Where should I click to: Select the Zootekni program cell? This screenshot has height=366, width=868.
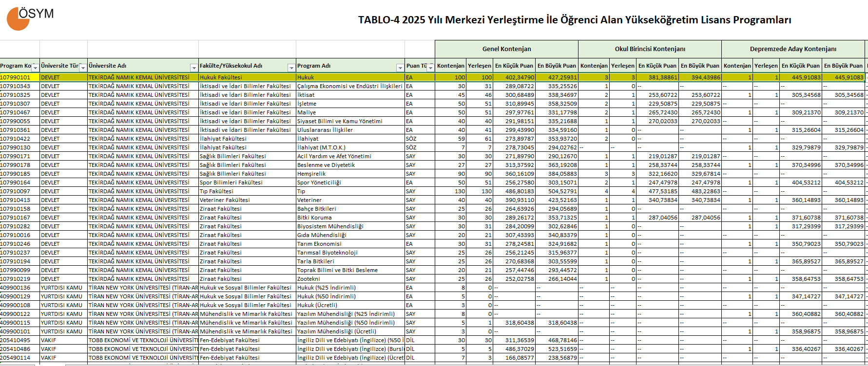click(350, 279)
